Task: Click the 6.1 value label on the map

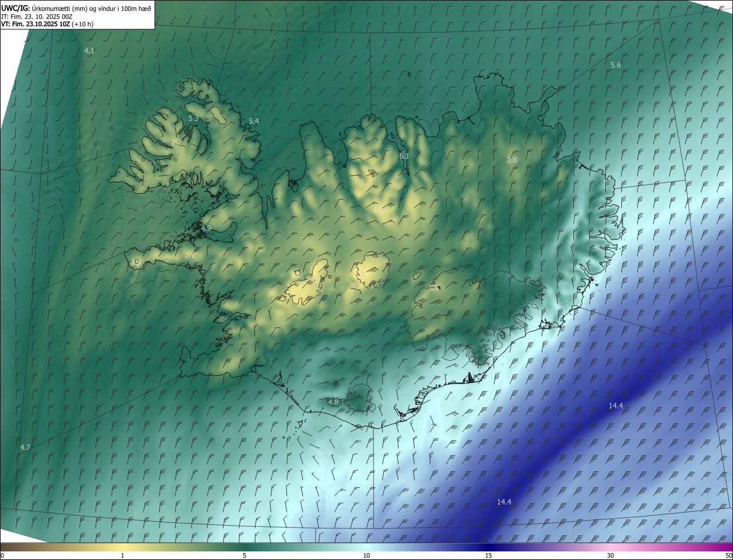Action: click(x=404, y=156)
